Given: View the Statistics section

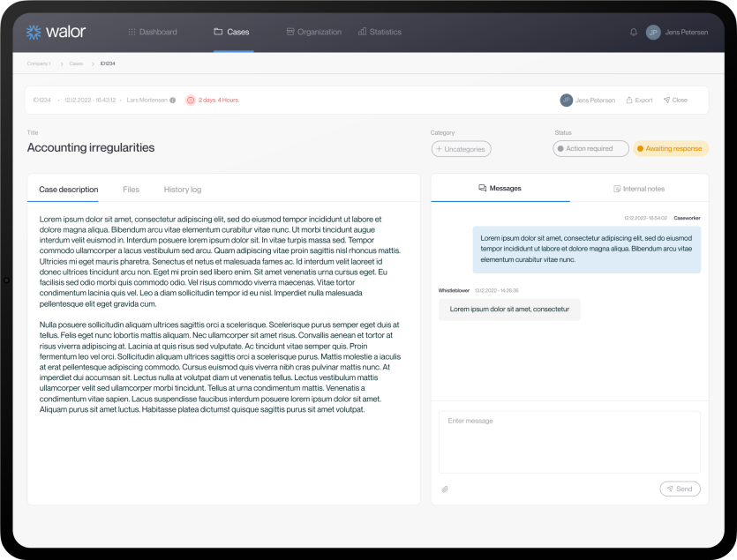Looking at the screenshot, I should [380, 32].
